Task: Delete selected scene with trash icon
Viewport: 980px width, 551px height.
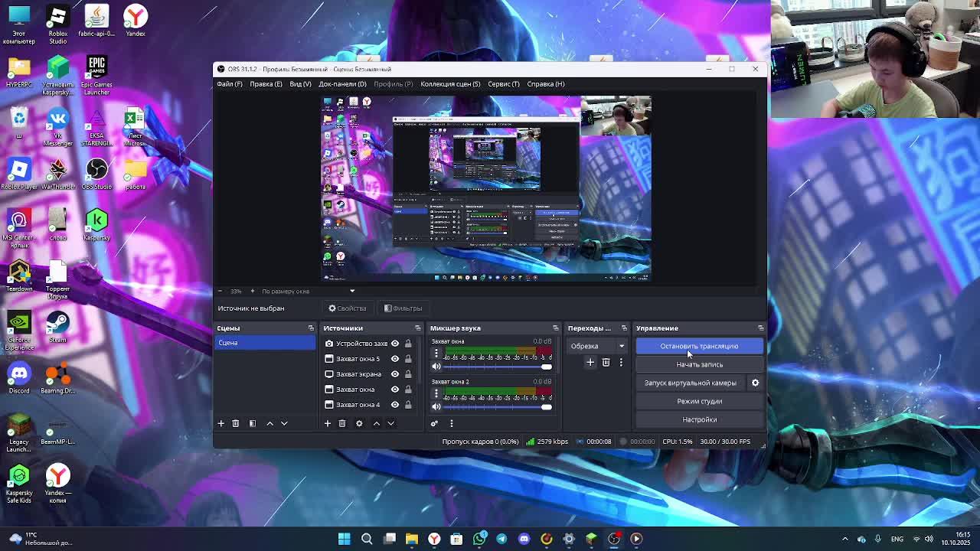Action: tap(235, 423)
